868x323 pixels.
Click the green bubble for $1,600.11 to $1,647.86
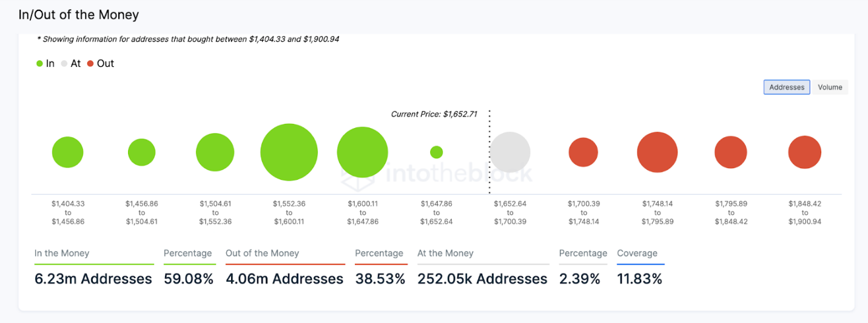[362, 152]
